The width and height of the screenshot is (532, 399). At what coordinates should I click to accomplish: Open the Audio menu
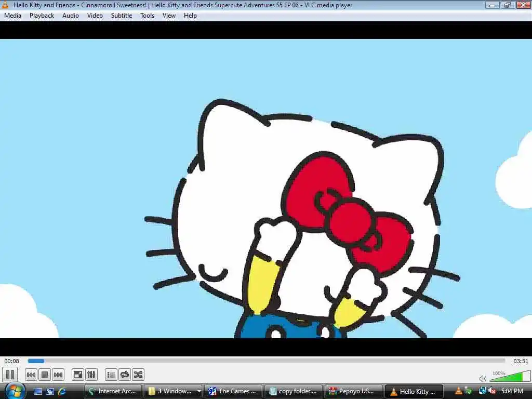[x=71, y=16]
